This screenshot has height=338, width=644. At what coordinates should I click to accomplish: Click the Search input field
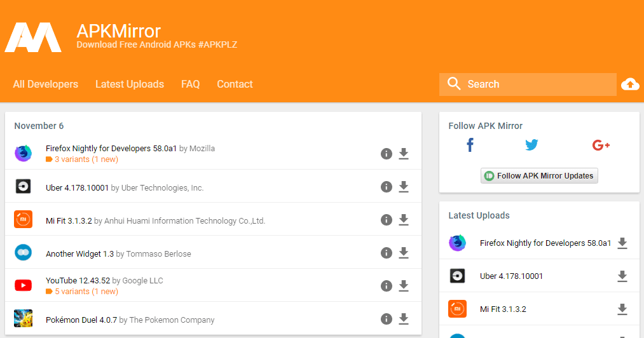[528, 84]
